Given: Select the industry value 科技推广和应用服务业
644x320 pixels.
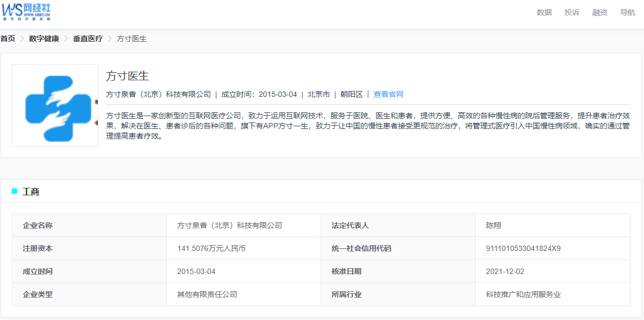Looking at the screenshot, I should [x=523, y=294].
